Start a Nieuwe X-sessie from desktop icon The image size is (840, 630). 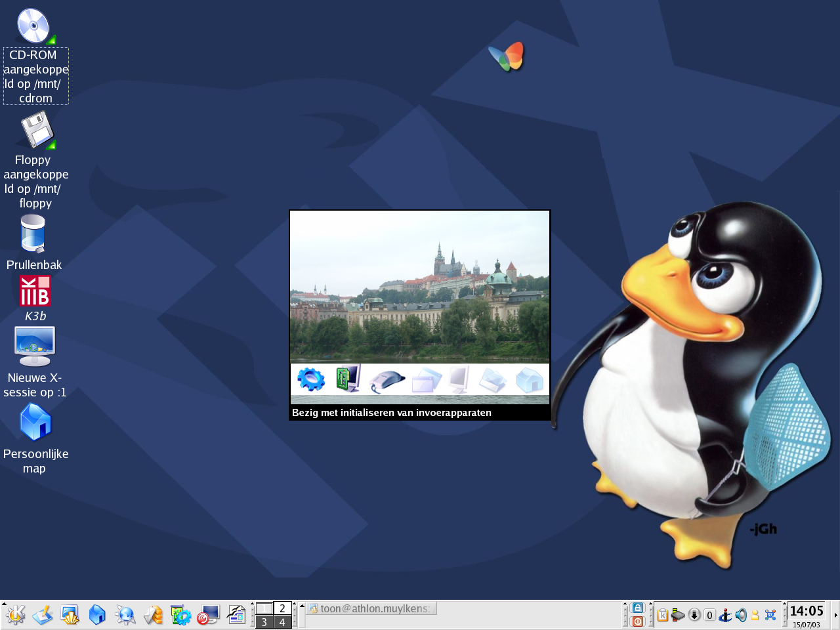pos(35,346)
